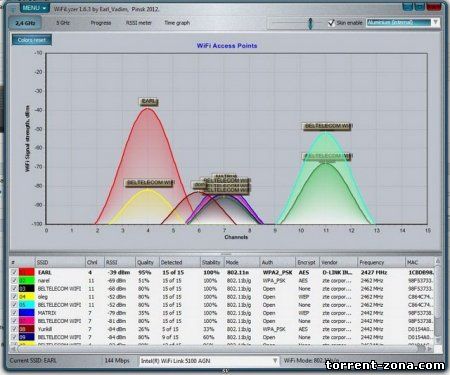Open the RSSI meter tab
450x375 pixels.
click(x=139, y=23)
